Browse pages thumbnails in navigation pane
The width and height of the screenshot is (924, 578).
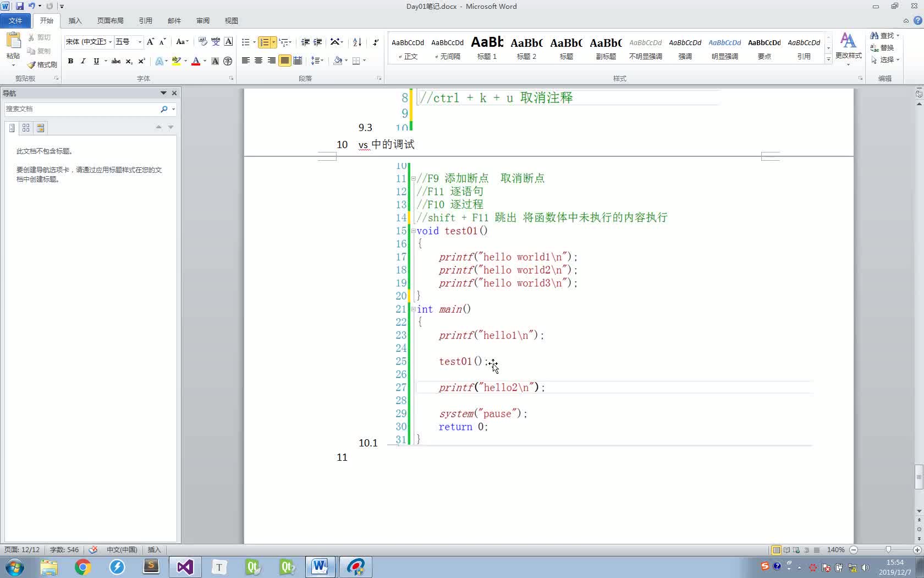tap(26, 128)
